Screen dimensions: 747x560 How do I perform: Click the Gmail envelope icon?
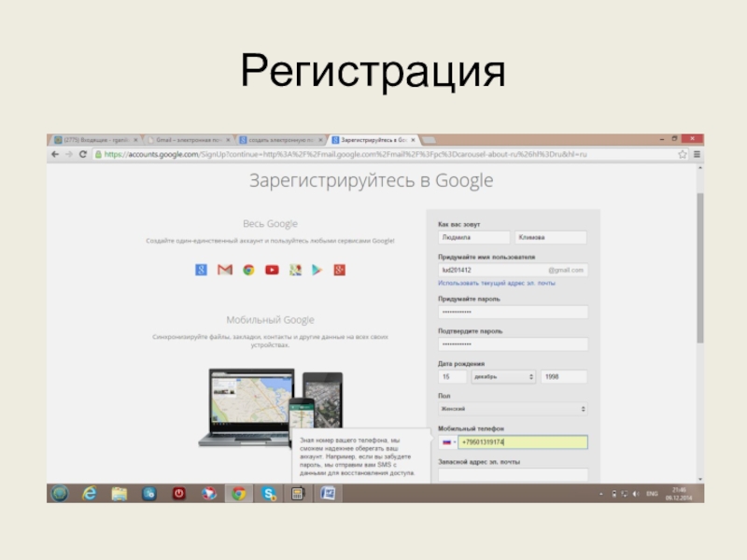pyautogui.click(x=225, y=270)
